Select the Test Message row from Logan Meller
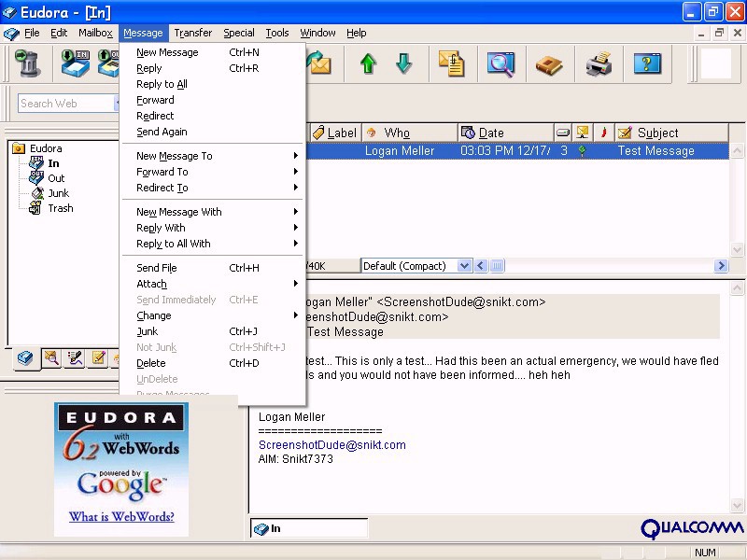 pos(518,150)
